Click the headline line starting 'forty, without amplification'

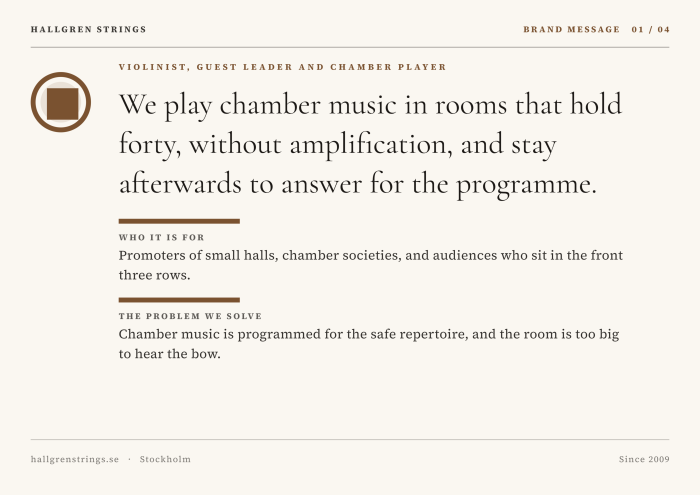click(338, 145)
